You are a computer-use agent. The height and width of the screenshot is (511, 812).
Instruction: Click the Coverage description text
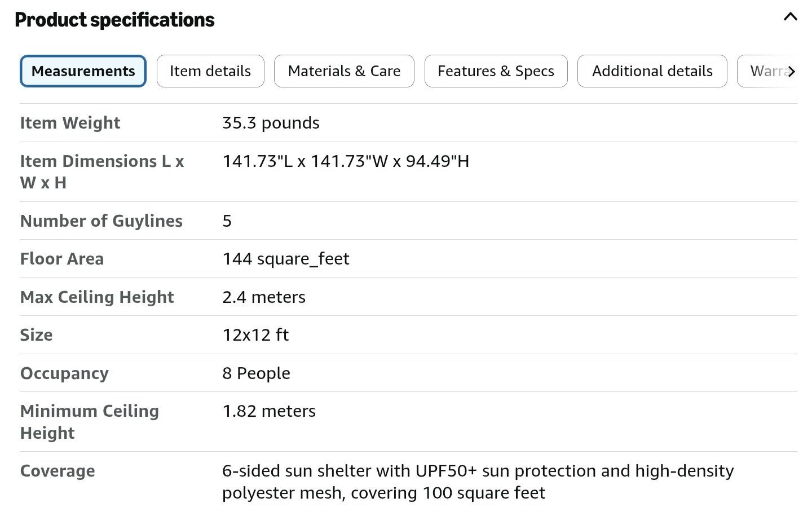(x=478, y=482)
